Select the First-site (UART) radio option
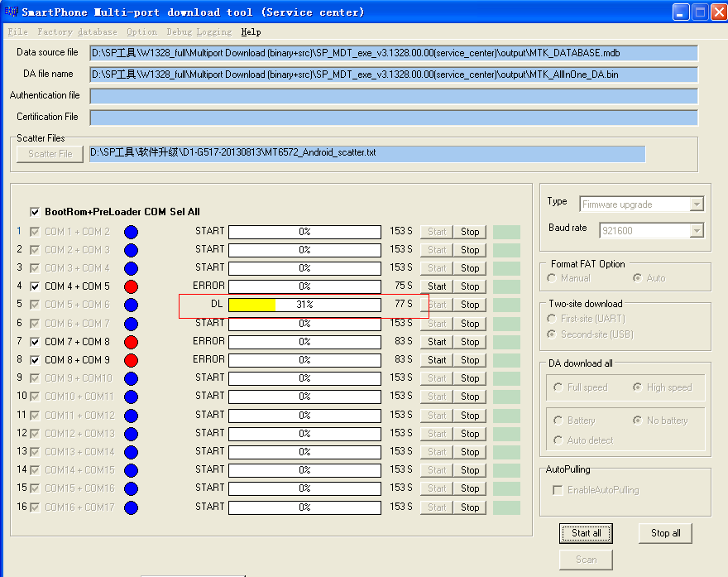 (x=552, y=318)
